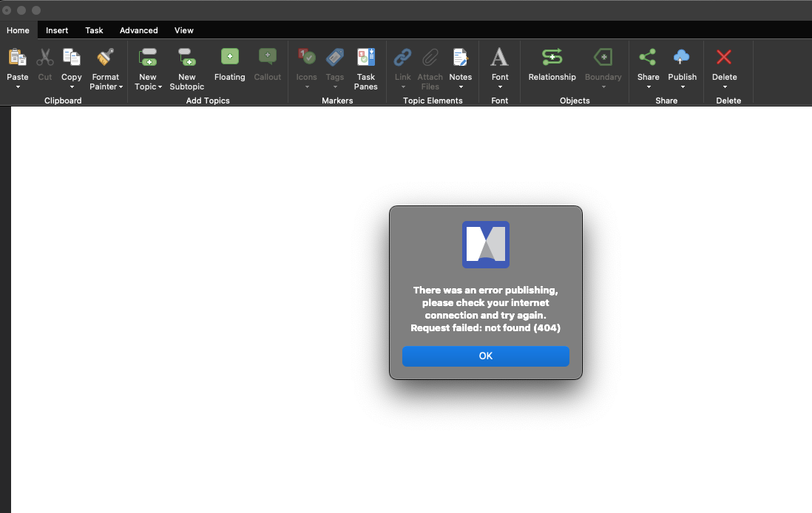812x513 pixels.
Task: Add a Relationship object
Action: point(552,58)
